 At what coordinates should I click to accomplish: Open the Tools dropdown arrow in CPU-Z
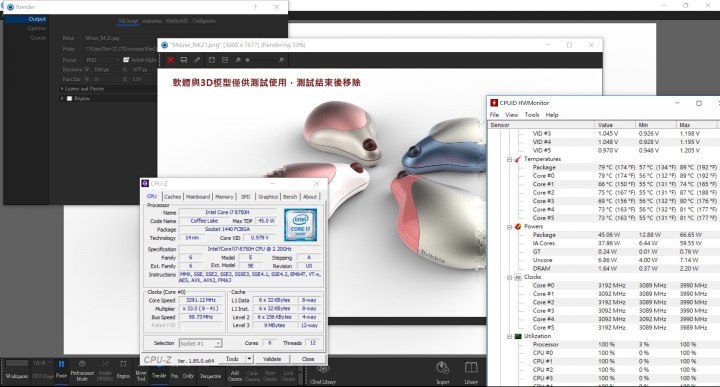pos(249,359)
